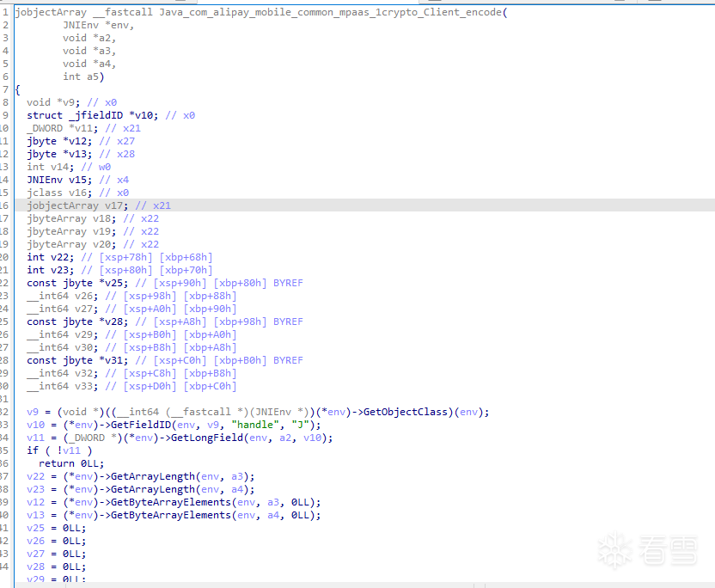Click the highlighted 'jobjectArray v17;' declaration
This screenshot has height=588, width=715.
(x=77, y=205)
